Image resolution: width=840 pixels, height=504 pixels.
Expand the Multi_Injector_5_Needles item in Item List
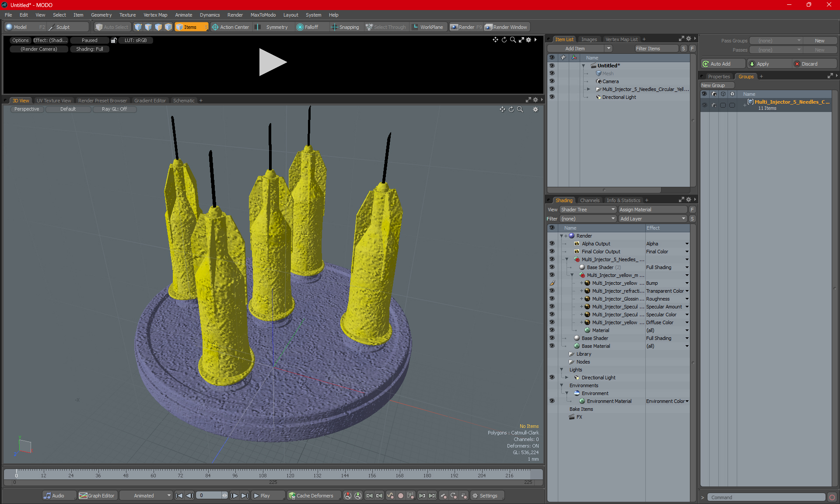(588, 89)
